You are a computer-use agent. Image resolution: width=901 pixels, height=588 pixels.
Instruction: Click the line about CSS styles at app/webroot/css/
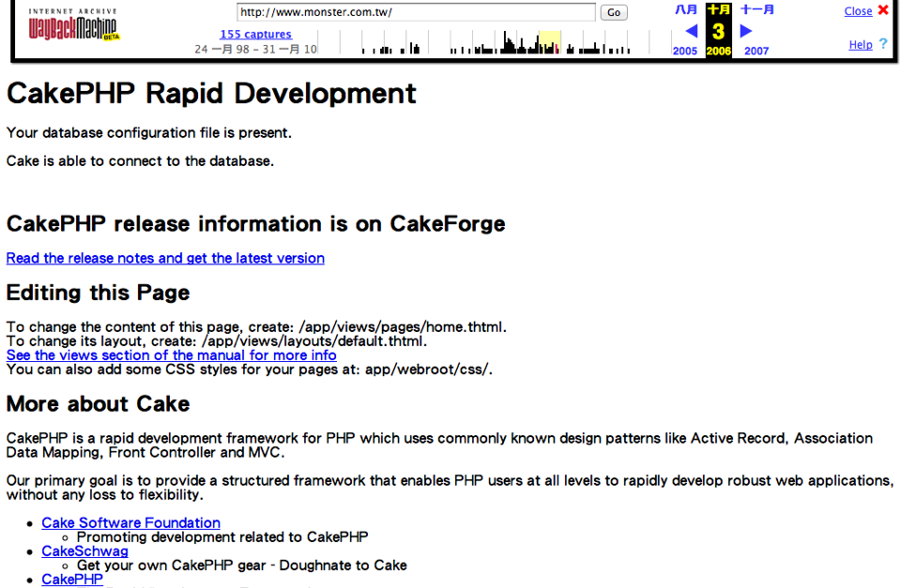[x=250, y=369]
